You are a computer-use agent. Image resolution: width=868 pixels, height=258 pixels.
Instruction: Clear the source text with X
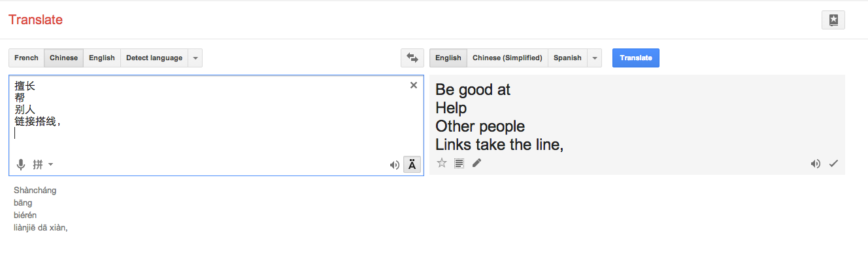tap(413, 85)
